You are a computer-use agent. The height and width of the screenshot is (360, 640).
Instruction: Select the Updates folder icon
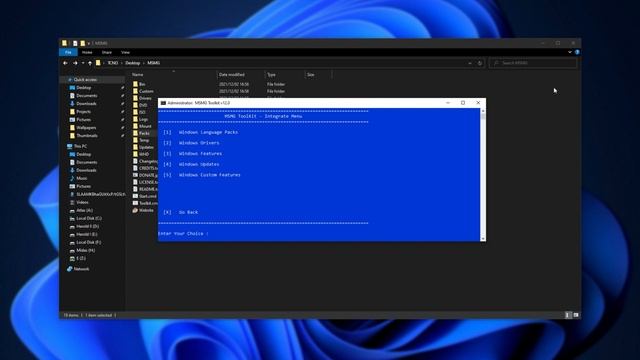point(135,147)
